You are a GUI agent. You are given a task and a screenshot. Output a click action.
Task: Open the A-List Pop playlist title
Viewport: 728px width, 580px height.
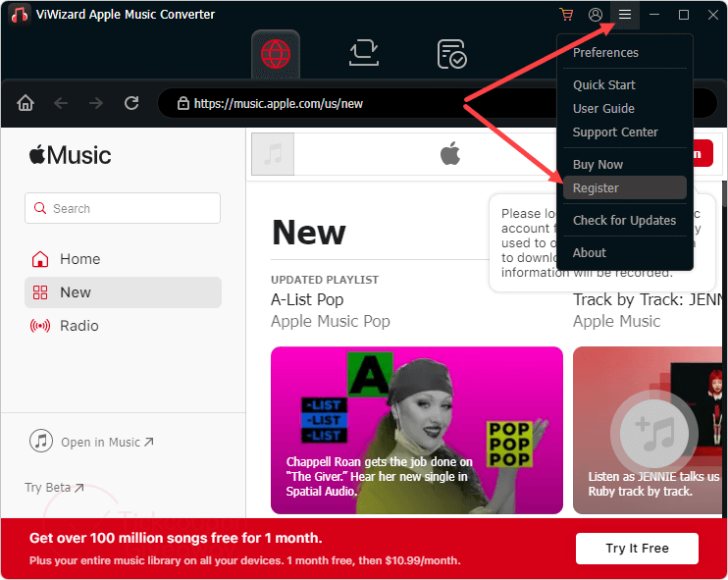pos(307,300)
